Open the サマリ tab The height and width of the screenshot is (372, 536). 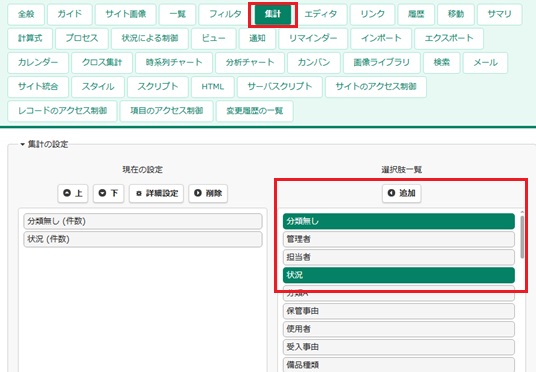(499, 14)
